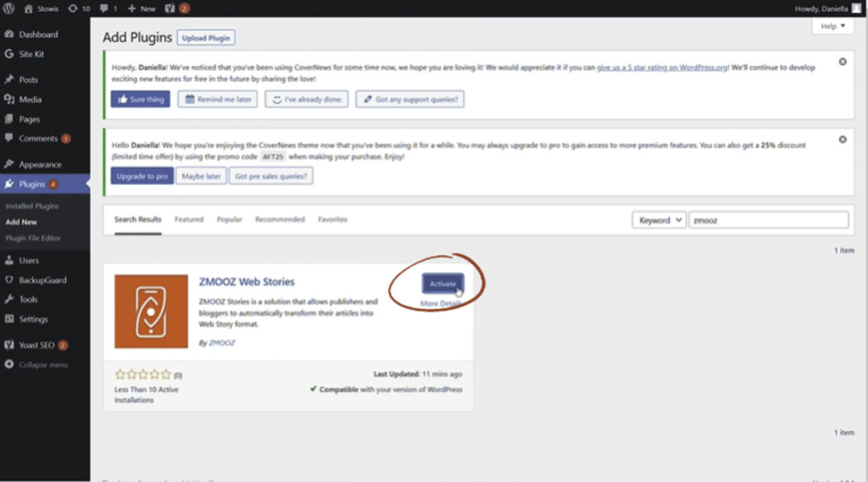Open the Dashboard menu item

[x=38, y=35]
